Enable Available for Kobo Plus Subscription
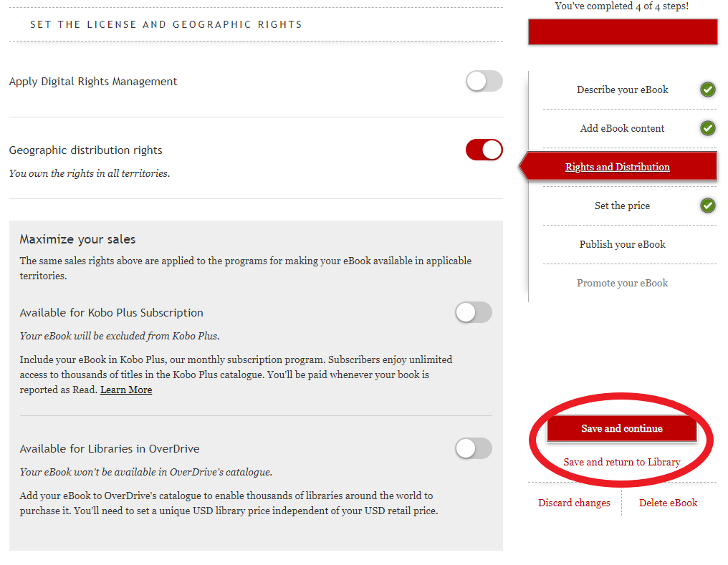728x565 pixels. tap(473, 312)
